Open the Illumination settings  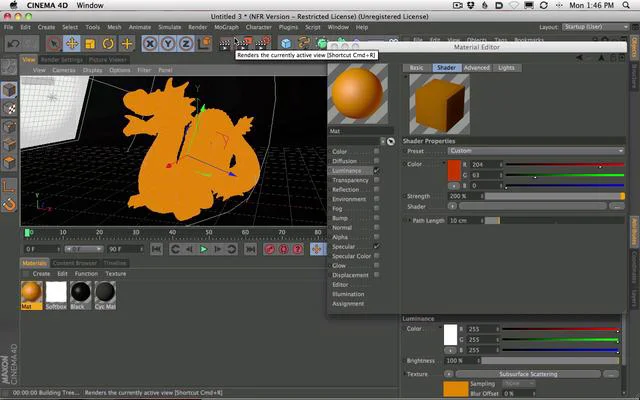[x=348, y=294]
